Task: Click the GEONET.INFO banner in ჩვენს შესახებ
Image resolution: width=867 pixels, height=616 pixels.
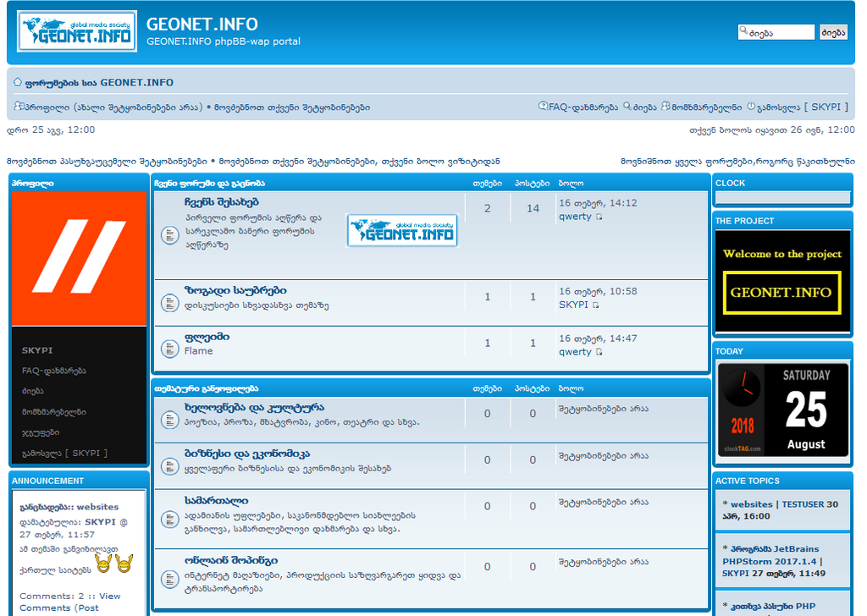Action: tap(402, 230)
